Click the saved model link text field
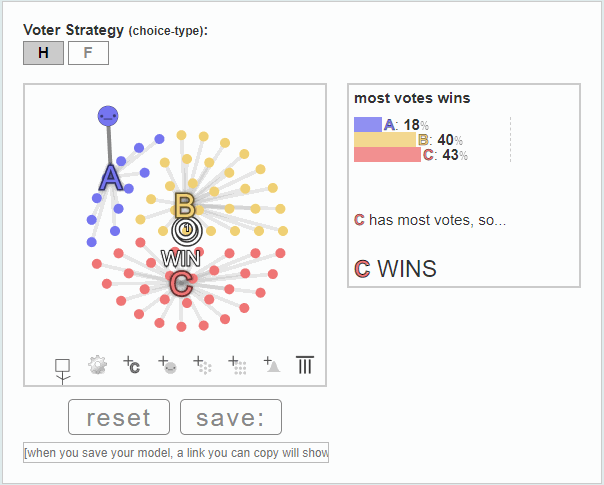 click(x=176, y=452)
